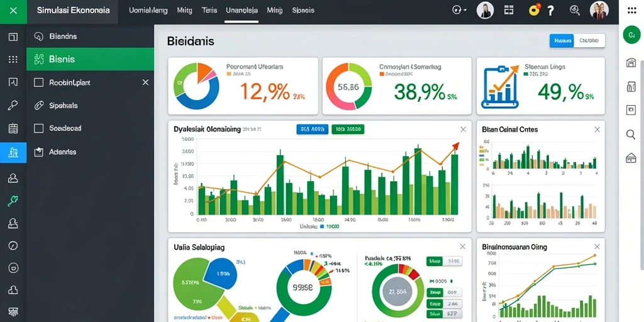This screenshot has height=322, width=644.
Task: Switch to the Uomiahlang menu tab
Action: (x=148, y=11)
